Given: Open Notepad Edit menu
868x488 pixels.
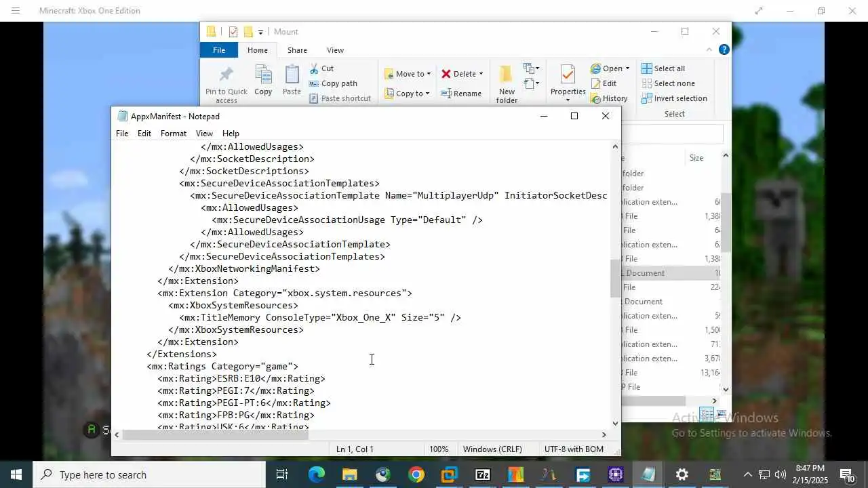Looking at the screenshot, I should click(x=144, y=134).
